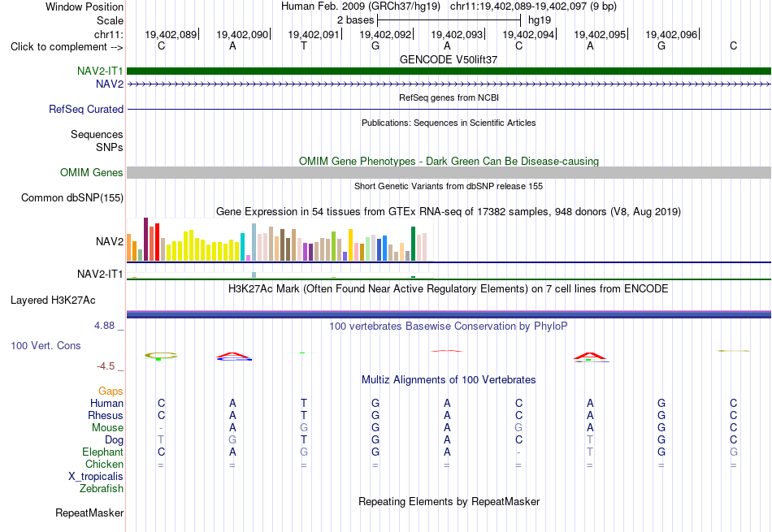Click the dark blue NAV2 gene label

pos(110,84)
